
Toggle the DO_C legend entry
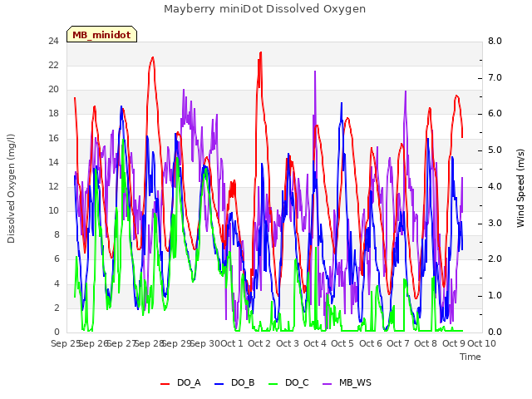[288, 382]
